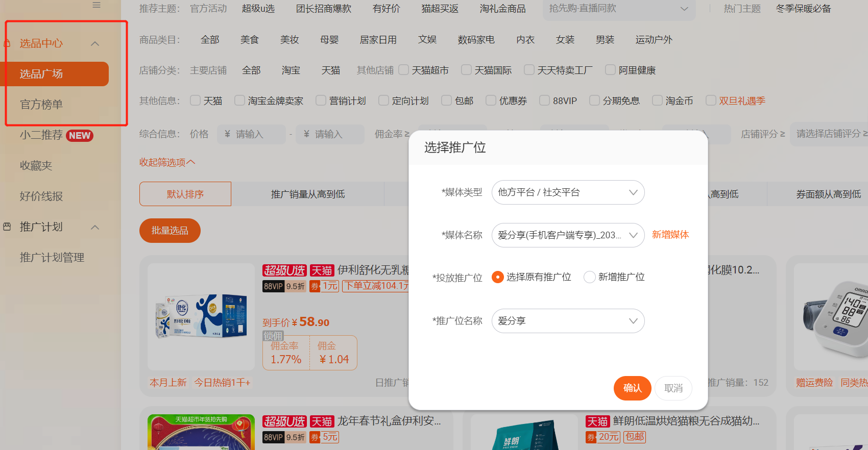Select 天猫 under main shop types
Screen dimensions: 868x450
coord(331,70)
